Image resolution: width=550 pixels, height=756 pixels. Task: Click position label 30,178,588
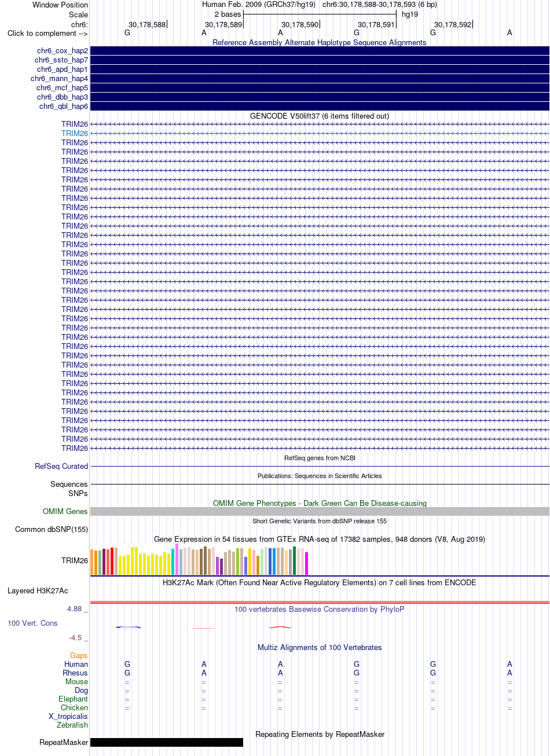(147, 24)
